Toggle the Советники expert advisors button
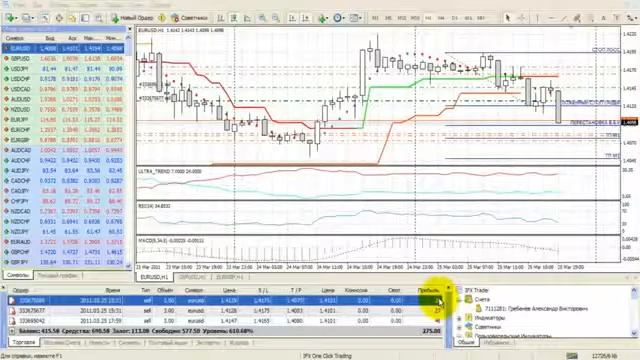 pyautogui.click(x=190, y=18)
